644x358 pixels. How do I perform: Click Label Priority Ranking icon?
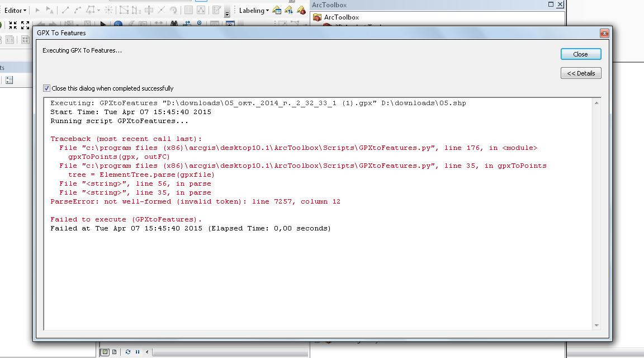288,10
